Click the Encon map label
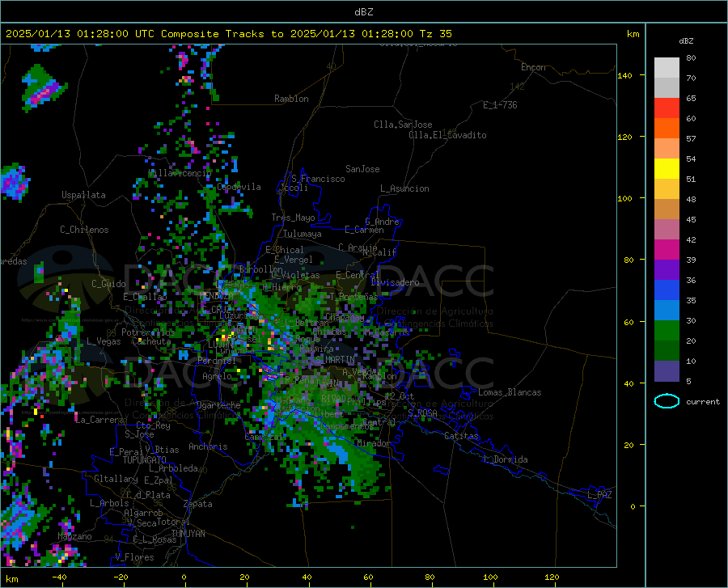The width and height of the screenshot is (728, 588). [x=533, y=67]
